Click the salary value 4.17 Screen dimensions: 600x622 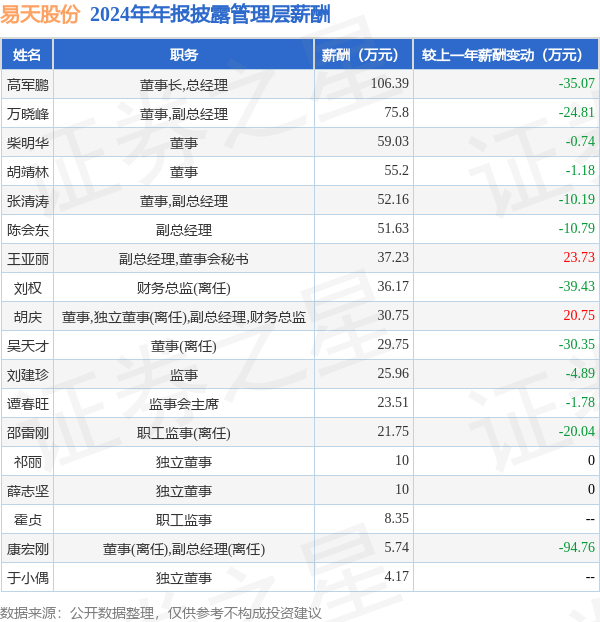coord(396,576)
